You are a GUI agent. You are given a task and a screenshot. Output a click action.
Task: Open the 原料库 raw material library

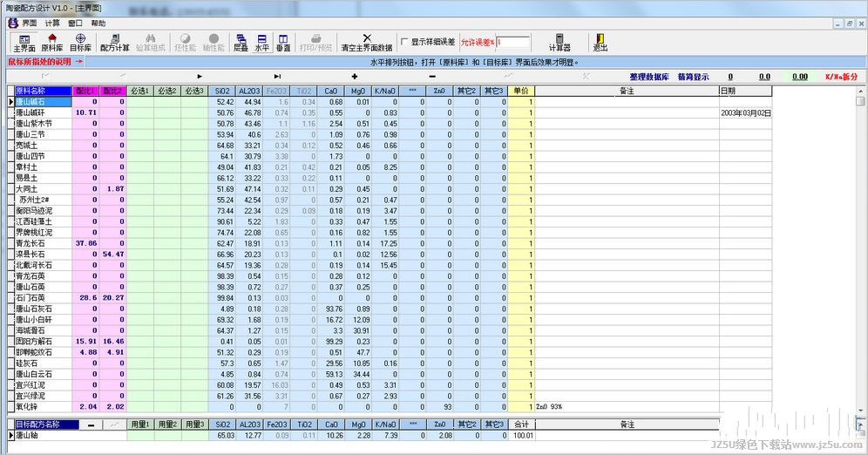click(52, 43)
